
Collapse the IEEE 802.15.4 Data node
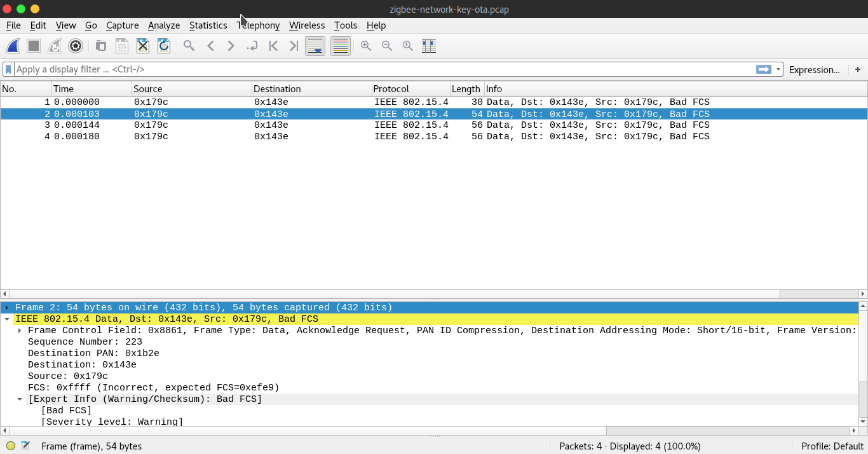pyautogui.click(x=7, y=319)
